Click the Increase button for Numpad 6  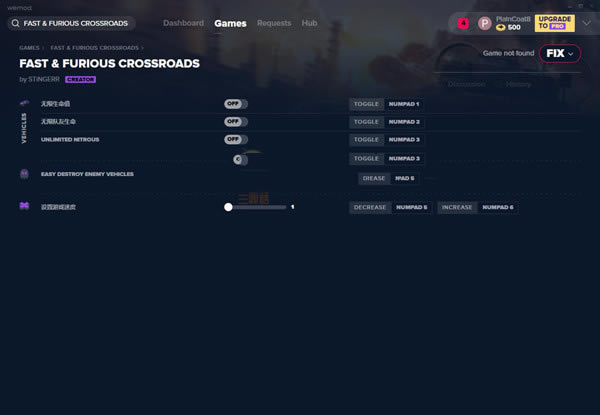(x=457, y=207)
